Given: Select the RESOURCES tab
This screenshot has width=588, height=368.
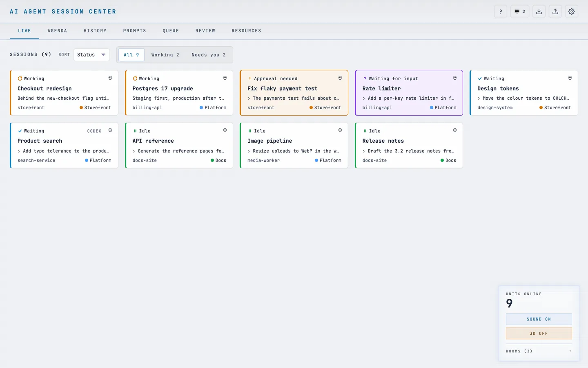Looking at the screenshot, I should (x=247, y=31).
